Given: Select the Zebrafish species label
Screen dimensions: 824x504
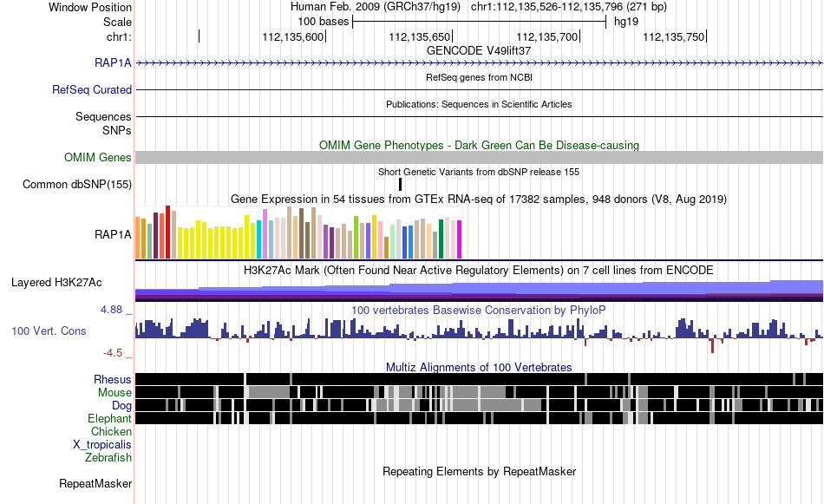Looking at the screenshot, I should [x=108, y=458].
